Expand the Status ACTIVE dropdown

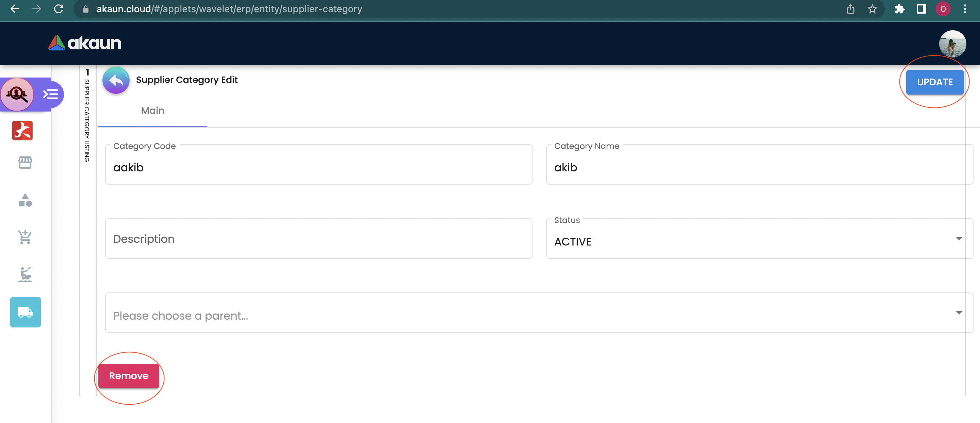click(759, 239)
